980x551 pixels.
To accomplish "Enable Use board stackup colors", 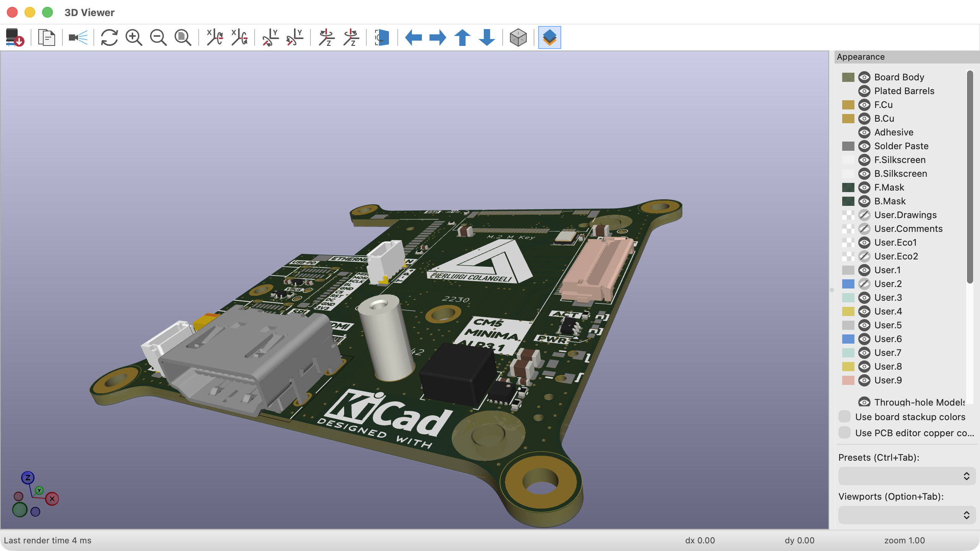I will click(844, 417).
